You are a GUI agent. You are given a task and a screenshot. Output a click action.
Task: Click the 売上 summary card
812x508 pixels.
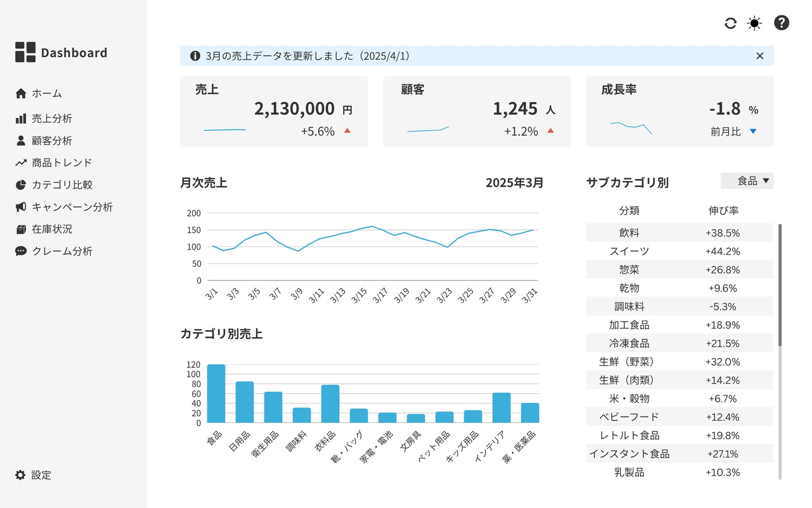pos(274,112)
